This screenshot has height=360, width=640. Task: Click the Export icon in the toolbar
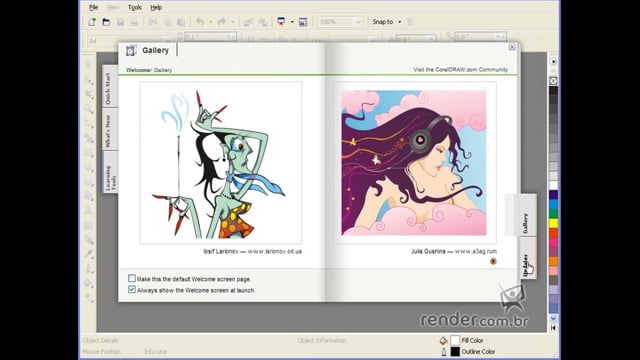point(262,22)
